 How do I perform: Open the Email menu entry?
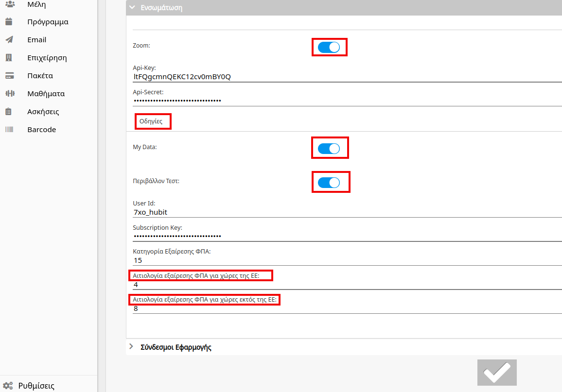pyautogui.click(x=36, y=40)
